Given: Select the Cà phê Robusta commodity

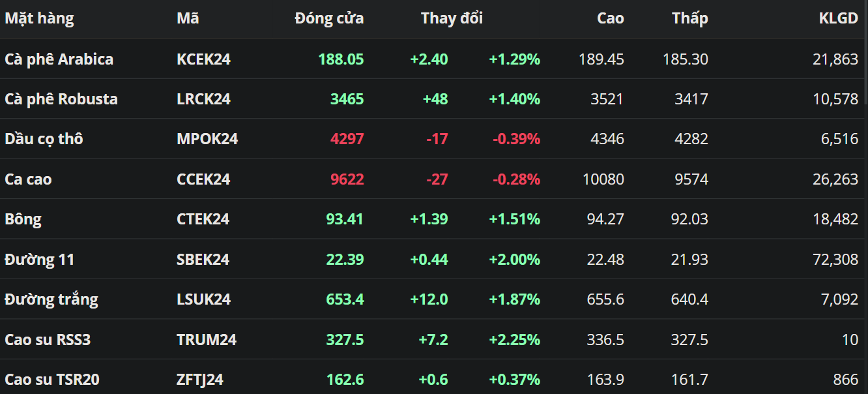Looking at the screenshot, I should coord(61,99).
